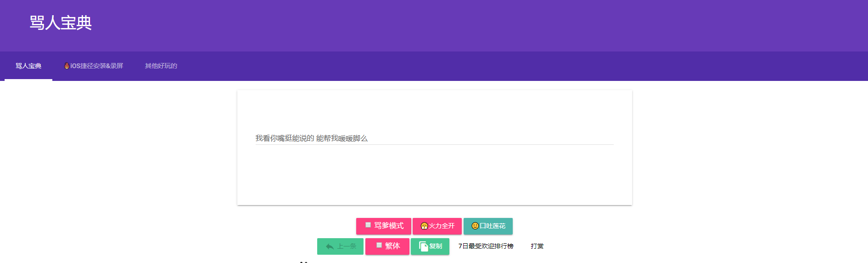Image resolution: width=868 pixels, height=263 pixels.
Task: Go back with the 上一条 label
Action: [347, 246]
